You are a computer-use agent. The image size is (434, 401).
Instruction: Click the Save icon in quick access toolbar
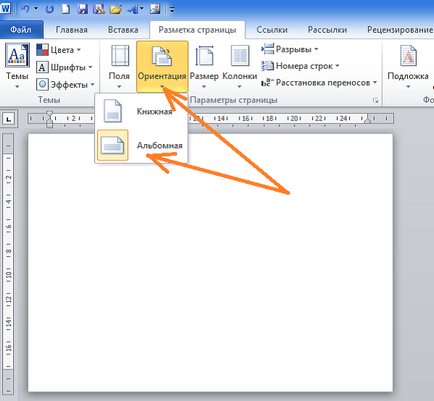(x=82, y=9)
